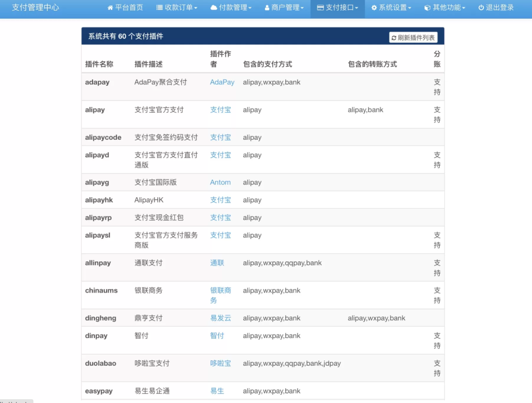The image size is (532, 403).
Task: Click alipay,bank transfer methods in alipay row
Action: coord(365,110)
